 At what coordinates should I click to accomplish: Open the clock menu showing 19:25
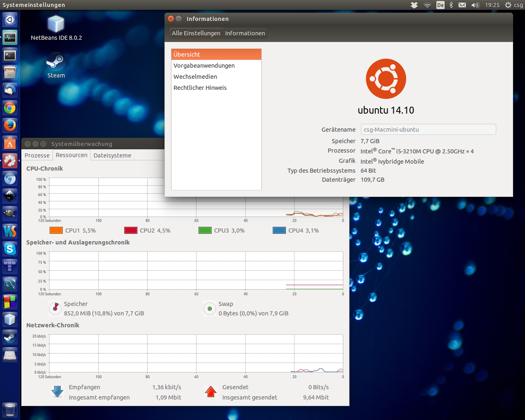492,5
